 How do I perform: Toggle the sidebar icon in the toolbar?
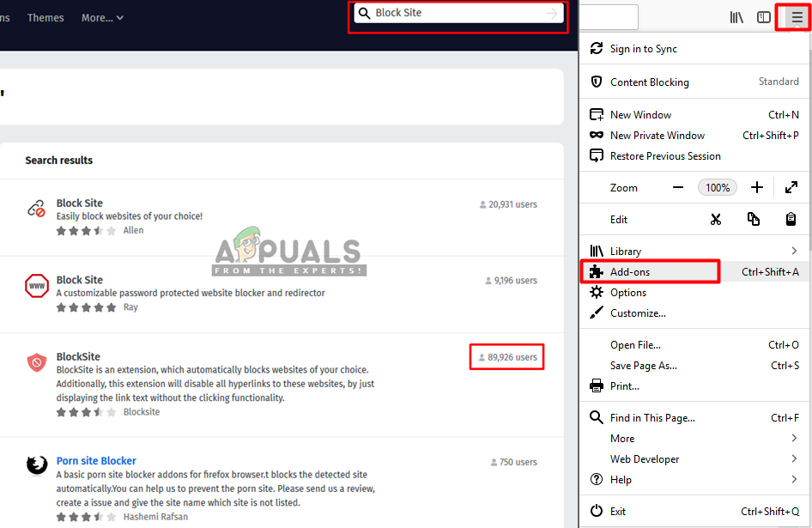coord(764,16)
